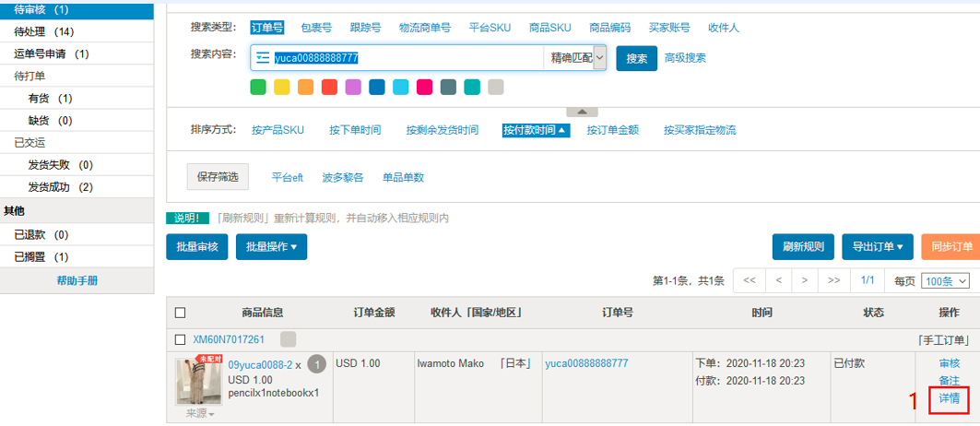Click the product thumbnail image
980x426 pixels.
coord(198,382)
